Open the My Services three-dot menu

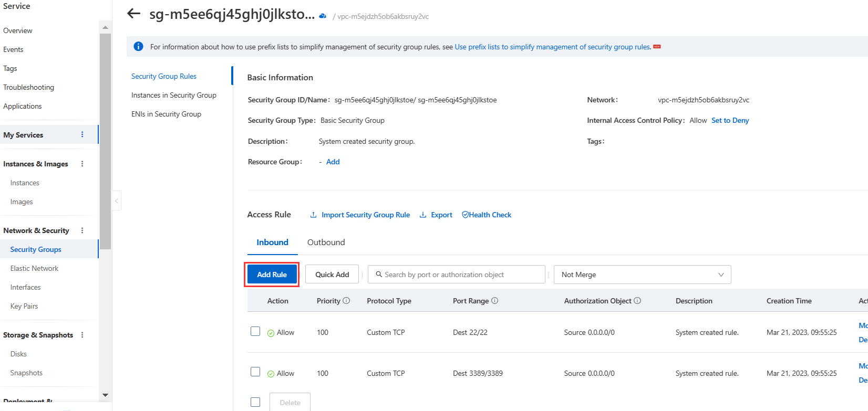tap(82, 135)
